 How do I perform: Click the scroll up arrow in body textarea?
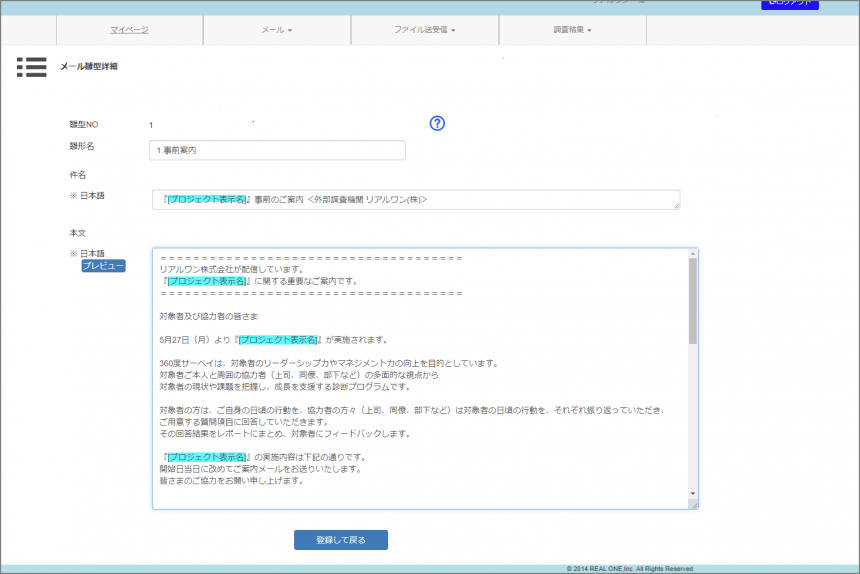click(x=692, y=256)
